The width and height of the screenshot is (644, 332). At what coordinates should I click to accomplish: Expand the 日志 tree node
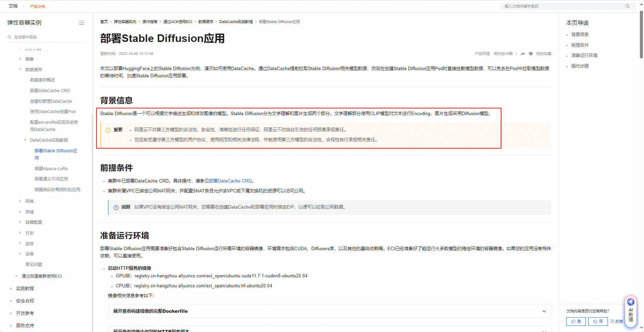[x=20, y=233]
